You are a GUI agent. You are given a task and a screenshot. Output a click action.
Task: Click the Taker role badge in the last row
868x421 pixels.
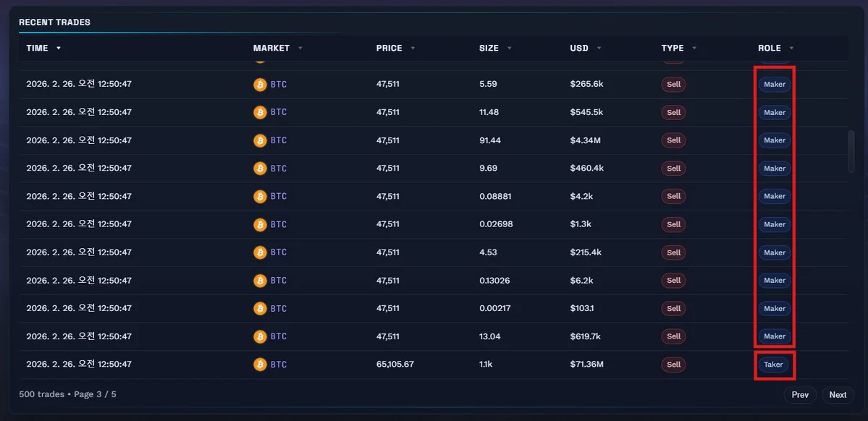click(773, 365)
